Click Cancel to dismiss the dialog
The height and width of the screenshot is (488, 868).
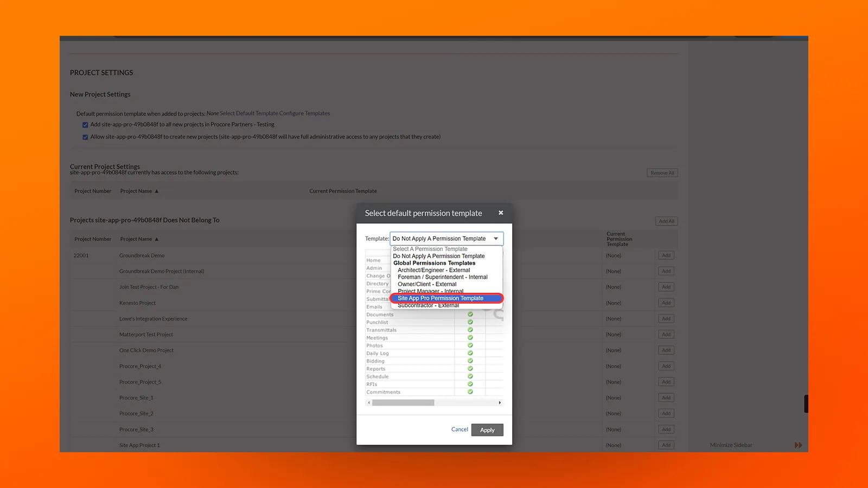coord(459,429)
